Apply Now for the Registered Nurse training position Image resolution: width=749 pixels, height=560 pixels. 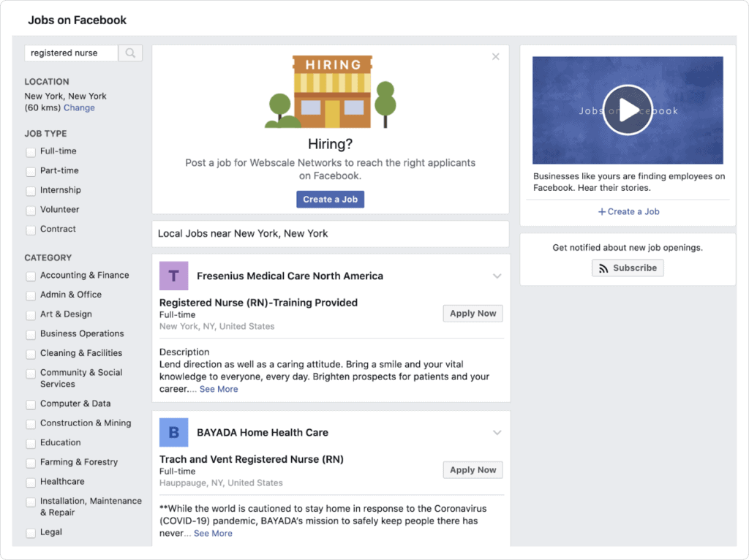click(473, 313)
